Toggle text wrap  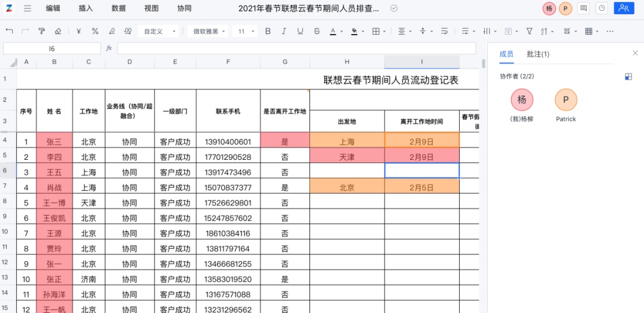tap(444, 31)
